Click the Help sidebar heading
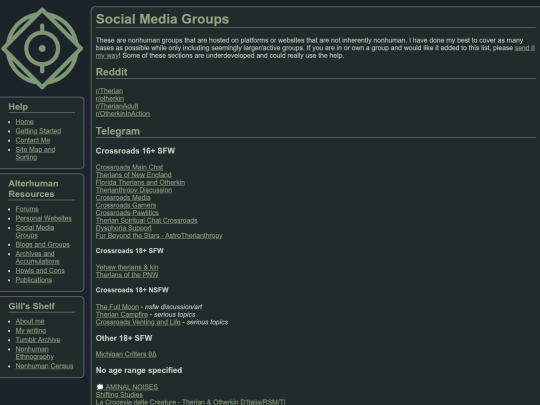Image resolution: width=540 pixels, height=405 pixels. [18, 107]
